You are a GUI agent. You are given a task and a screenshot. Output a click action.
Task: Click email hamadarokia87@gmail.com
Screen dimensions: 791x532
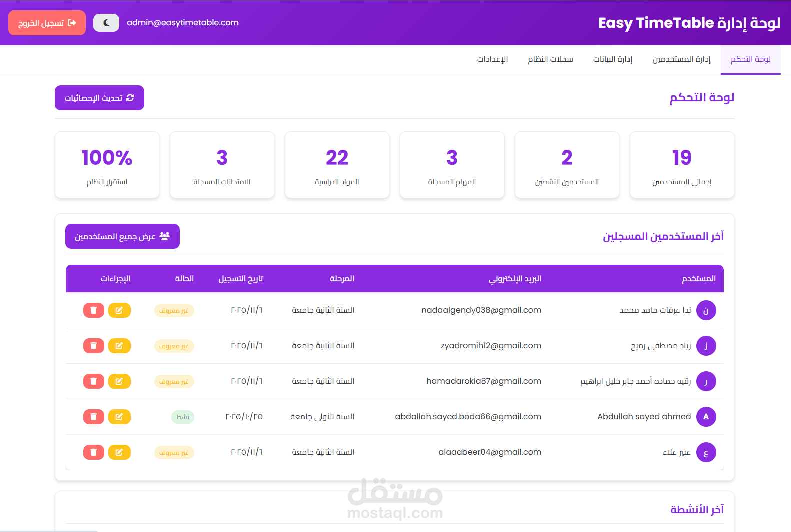coord(484,381)
